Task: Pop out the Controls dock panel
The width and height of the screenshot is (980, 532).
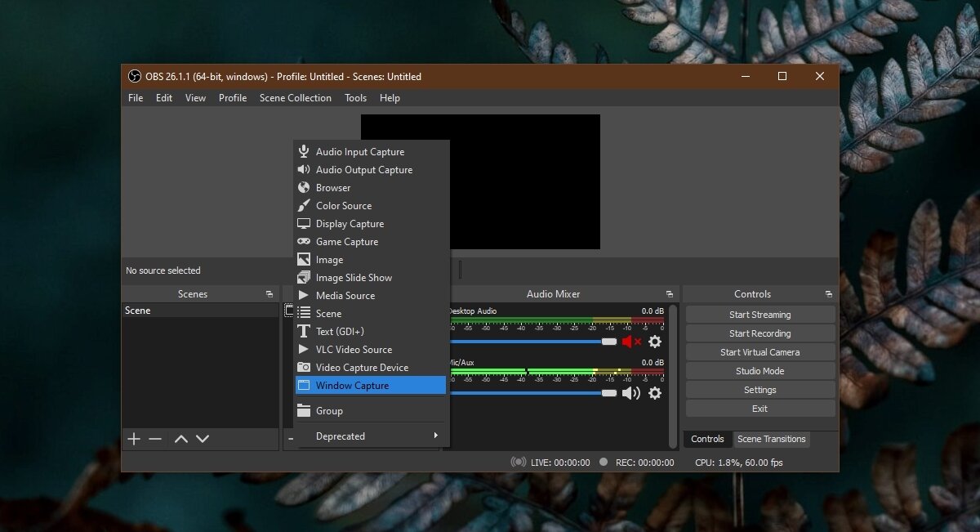Action: (828, 294)
